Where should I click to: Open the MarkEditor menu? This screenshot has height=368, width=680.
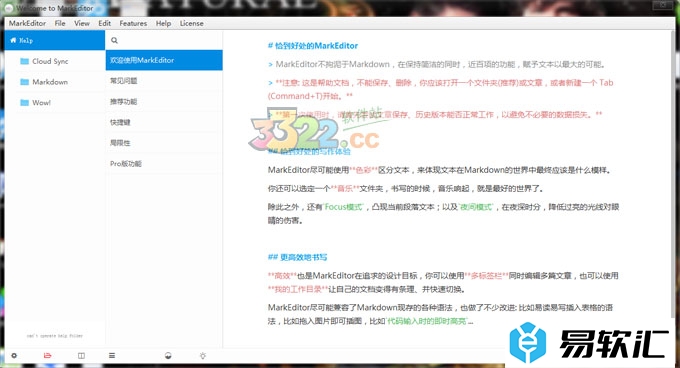coord(27,23)
